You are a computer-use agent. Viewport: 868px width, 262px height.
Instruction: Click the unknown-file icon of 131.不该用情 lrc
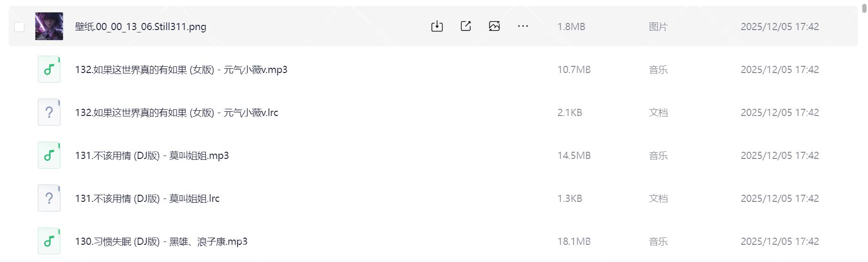coord(49,199)
